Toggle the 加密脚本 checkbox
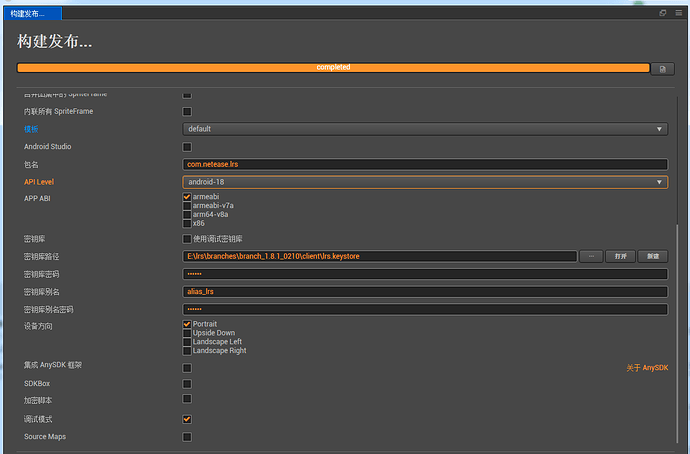The image size is (690, 454). click(187, 399)
